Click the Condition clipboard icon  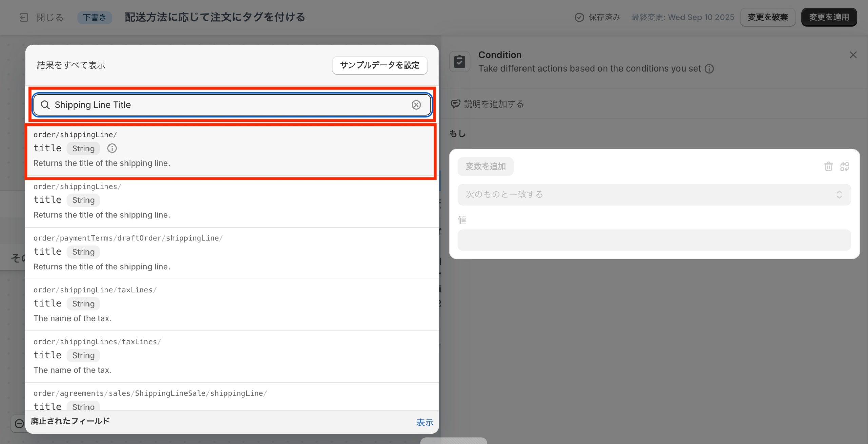[x=459, y=61]
